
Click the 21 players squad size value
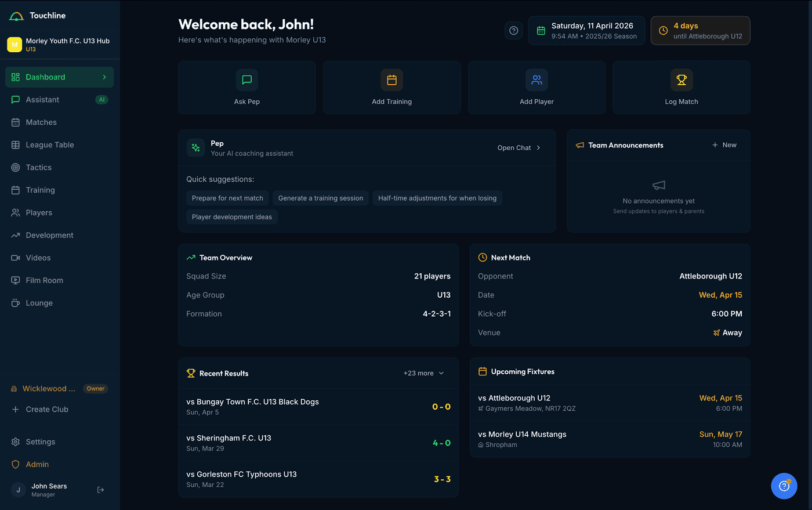point(432,276)
